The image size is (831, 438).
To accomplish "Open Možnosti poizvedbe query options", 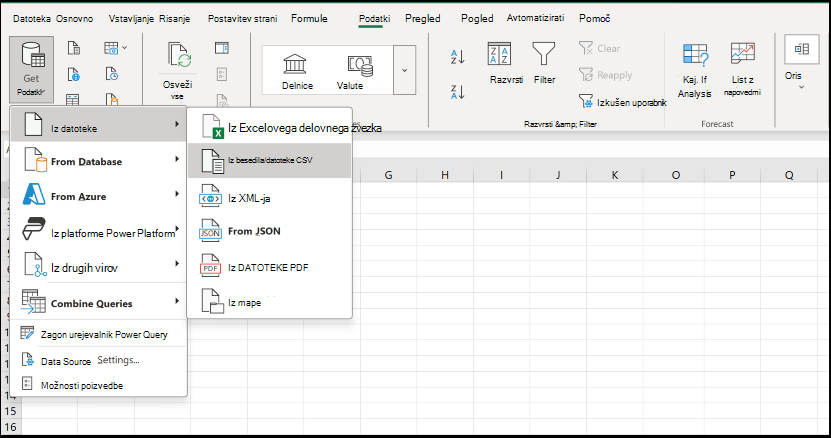I will pyautogui.click(x=99, y=385).
